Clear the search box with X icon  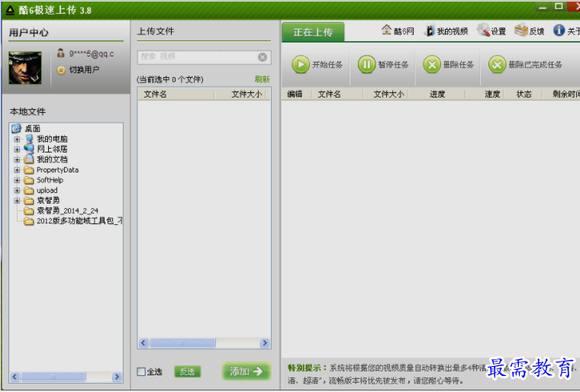point(263,57)
